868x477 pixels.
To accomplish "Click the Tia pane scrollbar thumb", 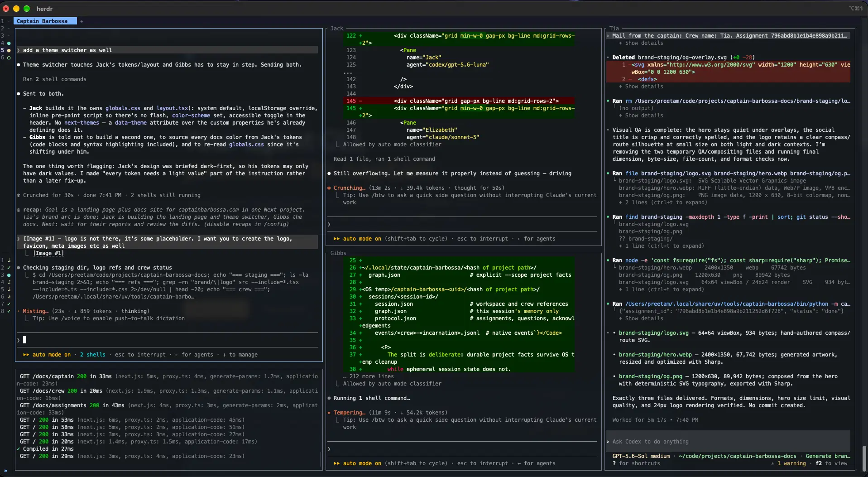I will tap(864, 458).
